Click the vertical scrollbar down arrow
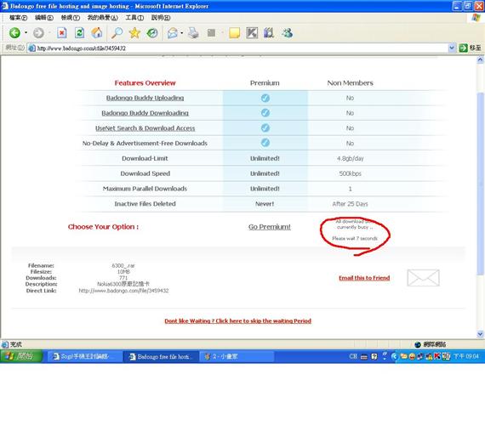This screenshot has width=485, height=448. [480, 334]
